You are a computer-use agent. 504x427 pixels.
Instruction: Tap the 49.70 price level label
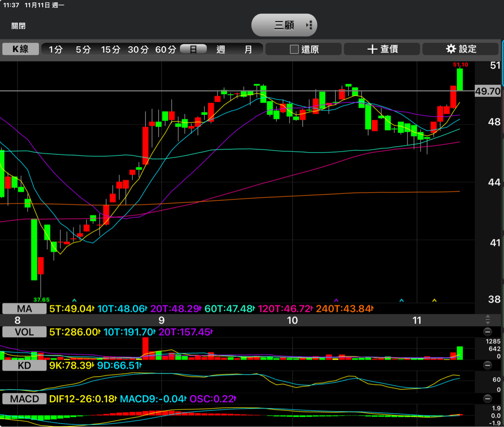[x=487, y=91]
